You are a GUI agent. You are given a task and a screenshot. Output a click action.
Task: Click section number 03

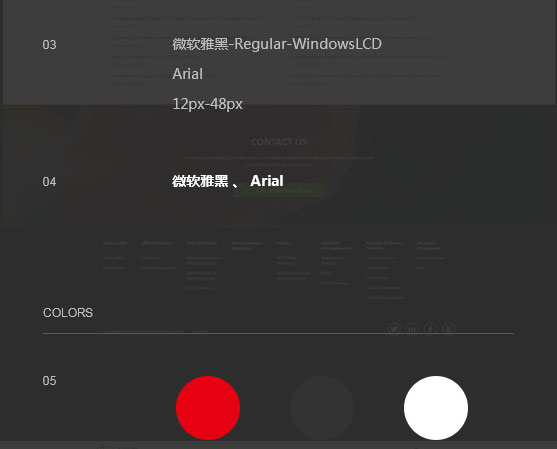coord(49,45)
